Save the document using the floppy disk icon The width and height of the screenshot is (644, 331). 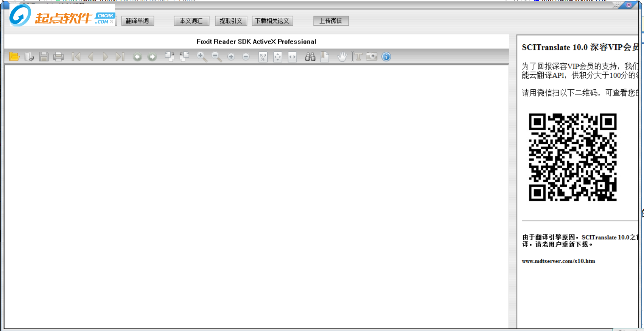(44, 57)
